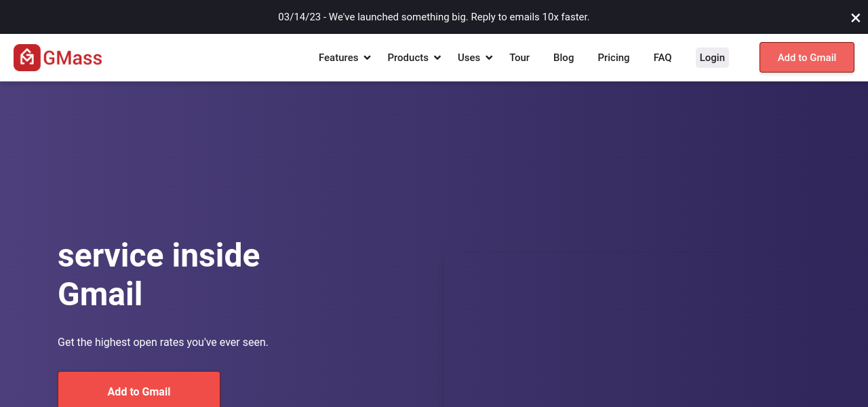This screenshot has height=407, width=868.
Task: View the Pricing page
Action: [x=613, y=58]
